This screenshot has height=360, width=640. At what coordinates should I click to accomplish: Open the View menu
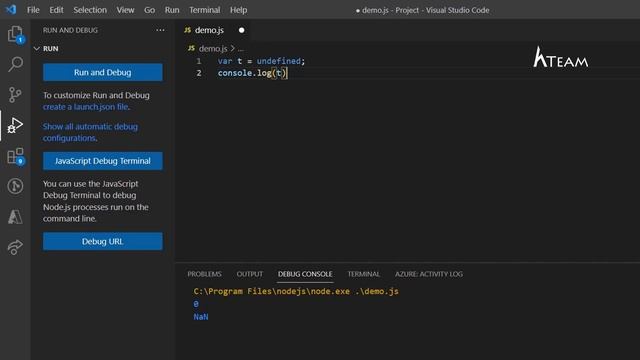[x=125, y=10]
